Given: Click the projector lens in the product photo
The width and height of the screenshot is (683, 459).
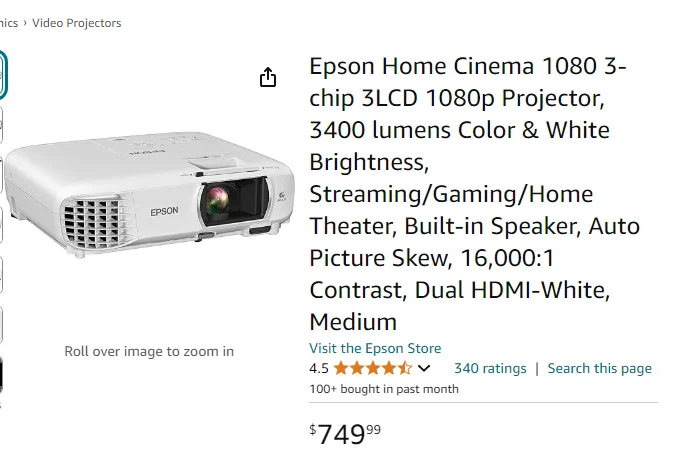Looking at the screenshot, I should (217, 203).
